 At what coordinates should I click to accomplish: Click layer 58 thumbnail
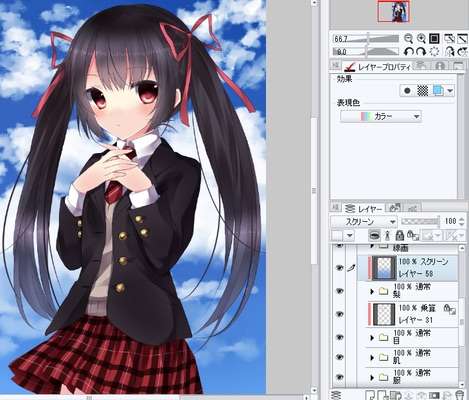pyautogui.click(x=384, y=268)
